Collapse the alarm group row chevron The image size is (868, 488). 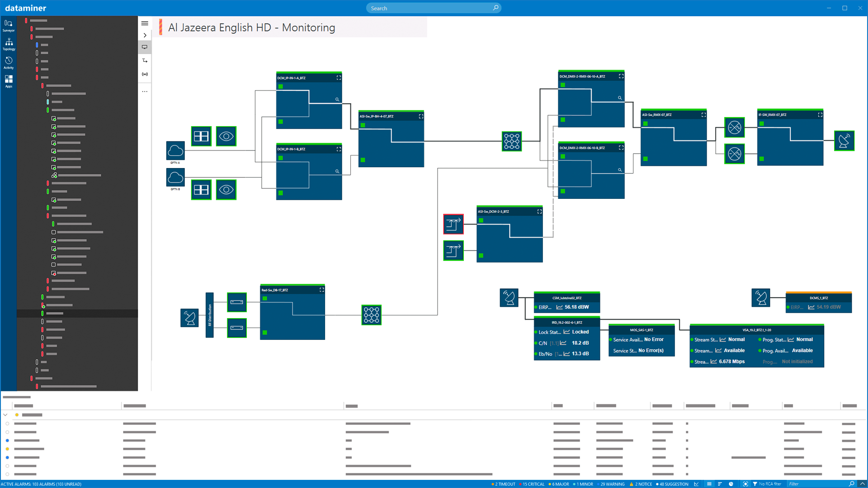(x=5, y=415)
